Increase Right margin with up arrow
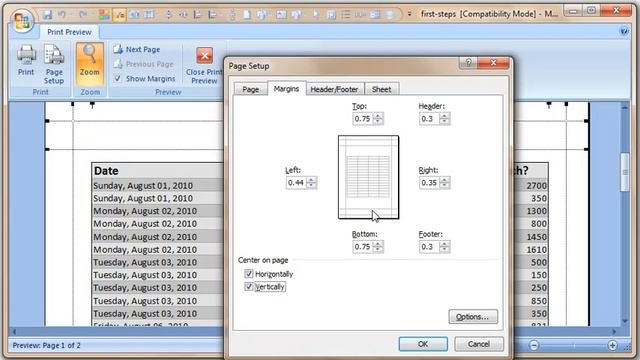640x360 pixels. (445, 180)
